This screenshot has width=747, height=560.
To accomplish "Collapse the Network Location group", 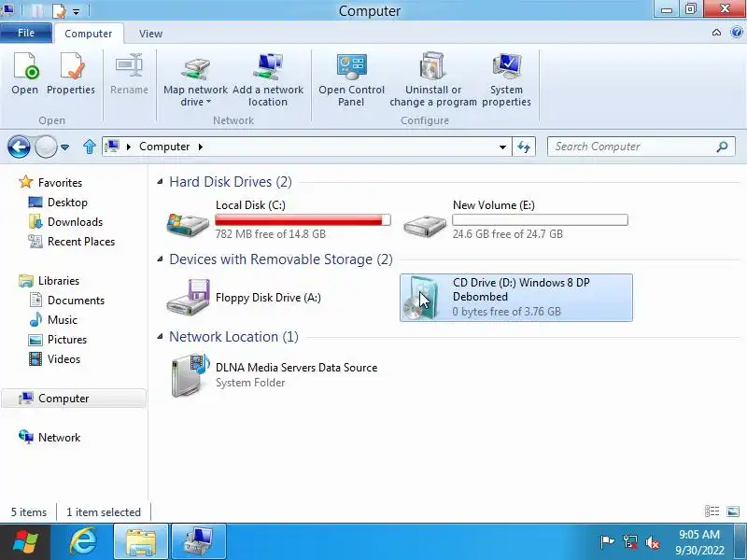I will [x=160, y=337].
